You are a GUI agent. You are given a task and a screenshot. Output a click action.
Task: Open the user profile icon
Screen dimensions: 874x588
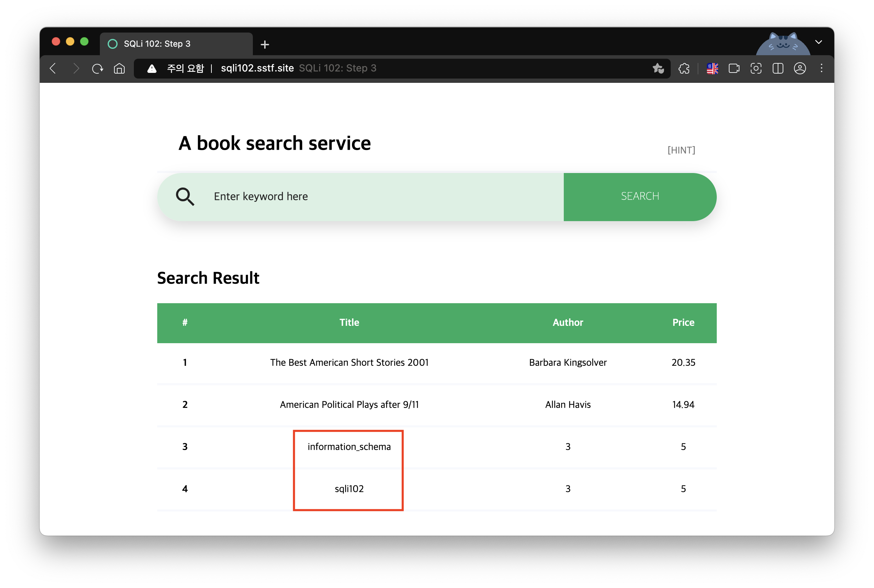coord(800,68)
